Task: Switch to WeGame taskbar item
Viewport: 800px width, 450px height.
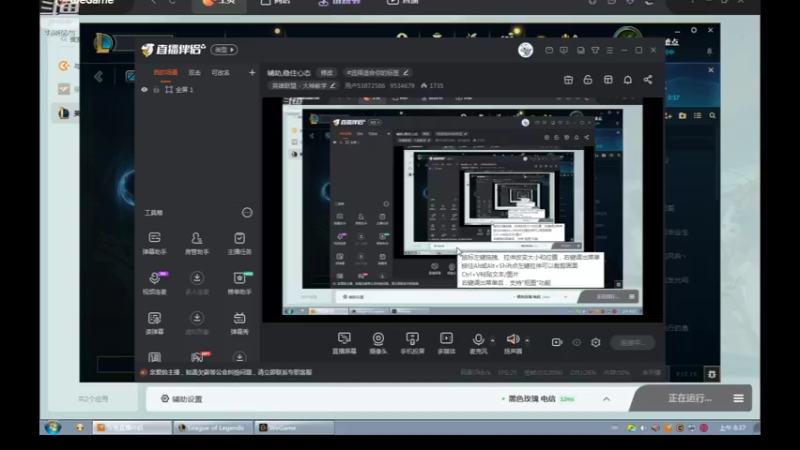Action: click(x=294, y=428)
